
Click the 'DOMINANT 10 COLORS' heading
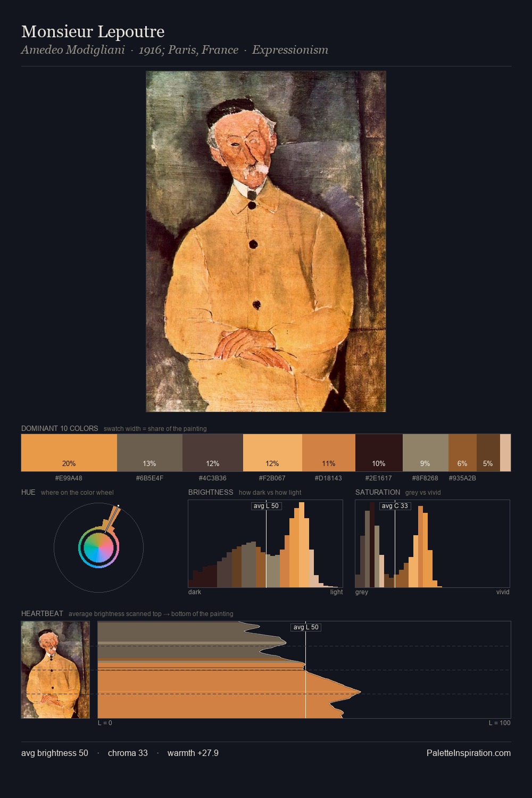(x=60, y=428)
